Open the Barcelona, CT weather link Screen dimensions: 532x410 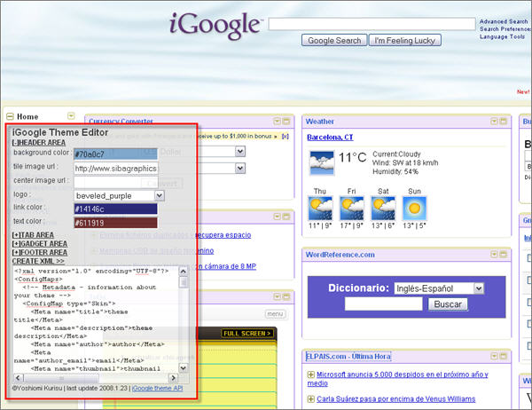point(330,138)
